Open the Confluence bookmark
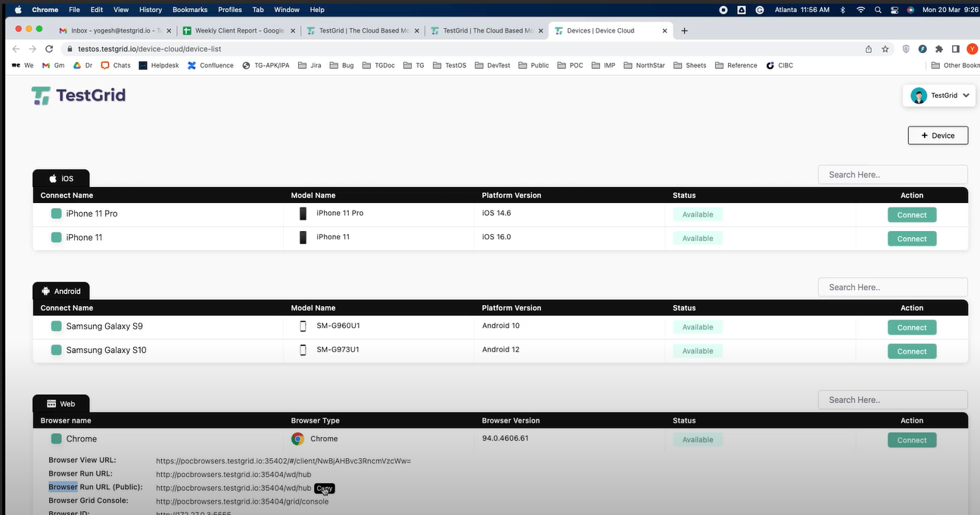This screenshot has height=515, width=980. pos(210,65)
